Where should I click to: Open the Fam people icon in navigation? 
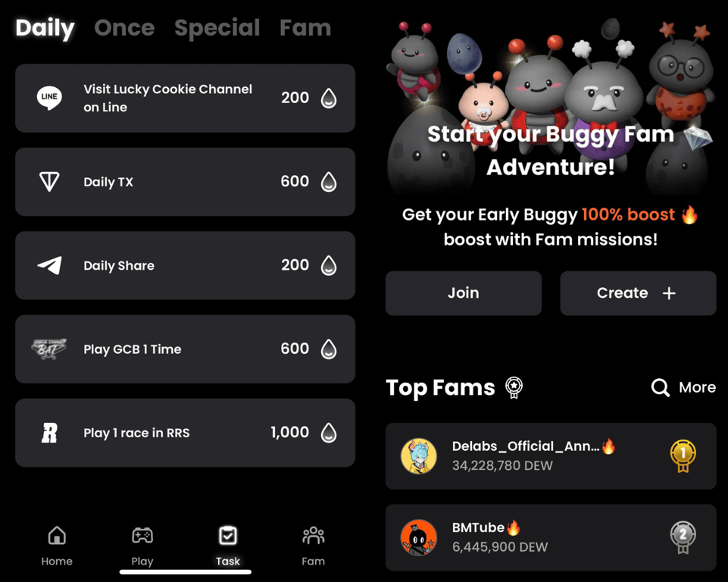(x=314, y=536)
